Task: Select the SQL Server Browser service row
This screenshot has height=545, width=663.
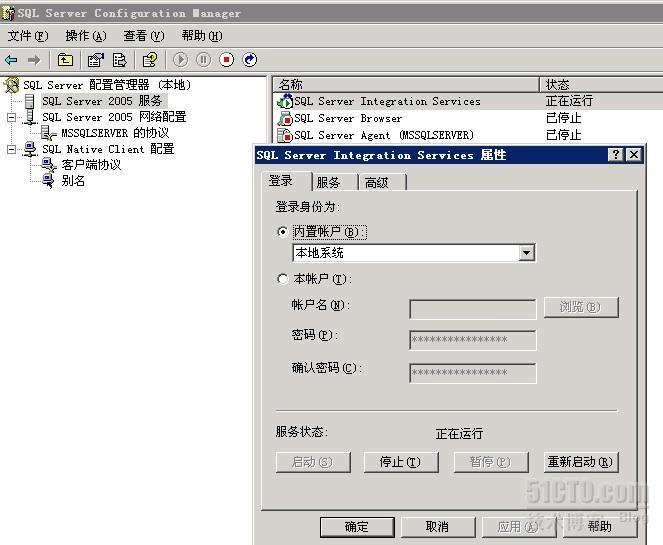Action: (467, 118)
